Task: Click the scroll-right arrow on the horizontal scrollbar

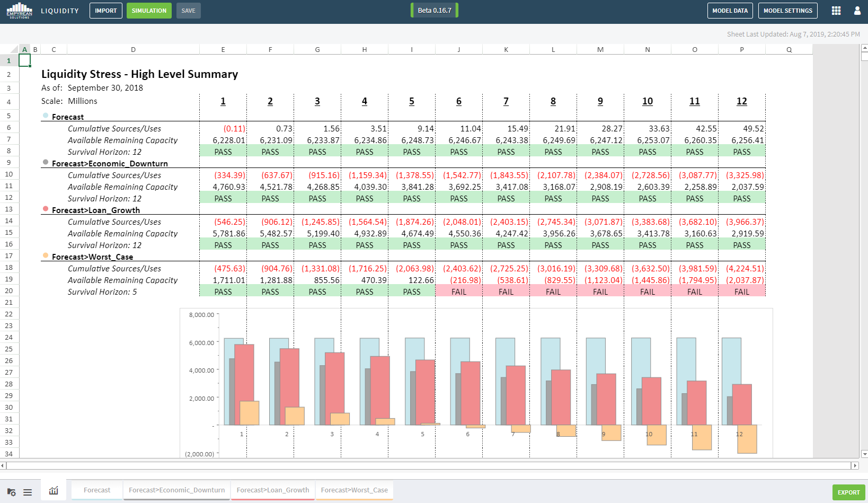Action: click(x=854, y=465)
